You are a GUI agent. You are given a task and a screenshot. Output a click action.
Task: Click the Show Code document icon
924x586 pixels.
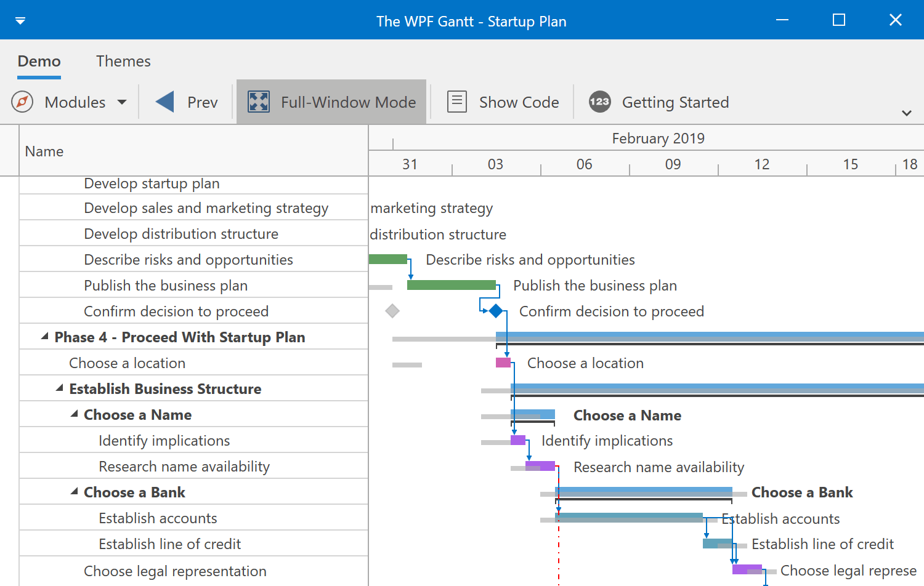click(456, 102)
